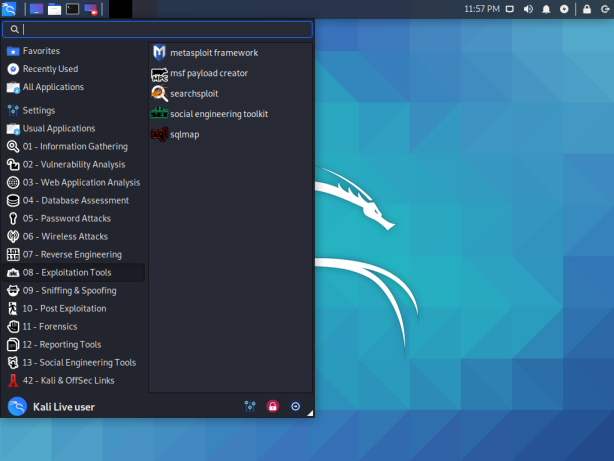This screenshot has height=461, width=614.
Task: Click the menu resize grip corner
Action: [x=310, y=413]
